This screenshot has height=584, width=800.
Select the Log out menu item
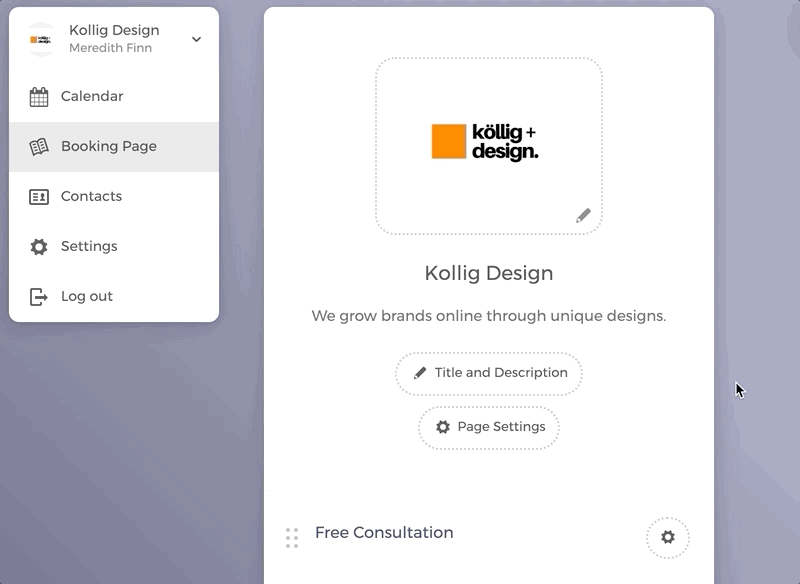(x=114, y=296)
